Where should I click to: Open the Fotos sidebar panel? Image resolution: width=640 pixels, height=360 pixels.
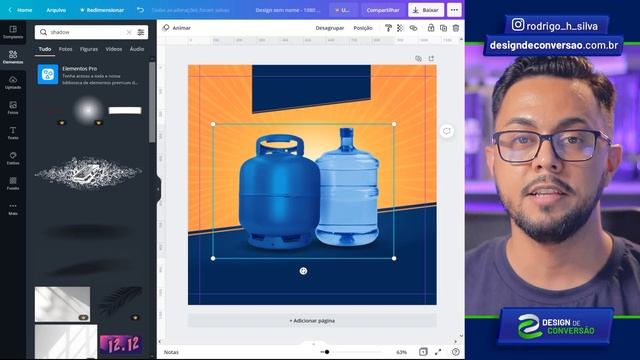click(13, 108)
